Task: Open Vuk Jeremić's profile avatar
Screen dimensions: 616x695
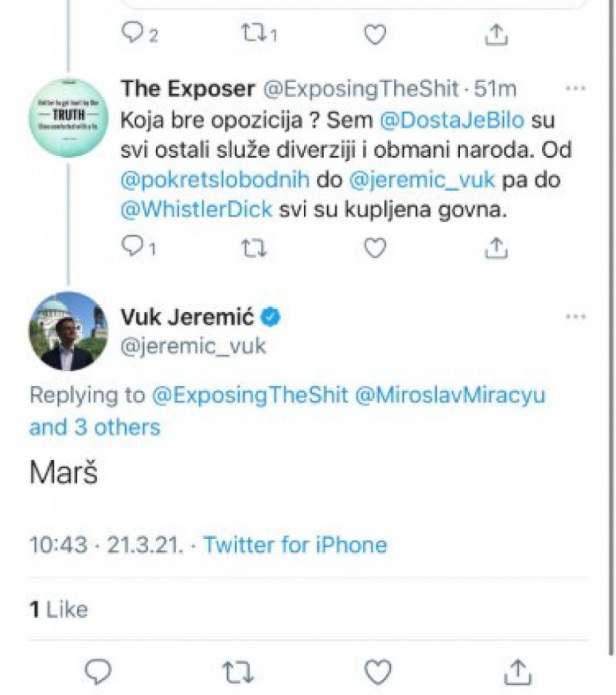Action: pos(68,331)
